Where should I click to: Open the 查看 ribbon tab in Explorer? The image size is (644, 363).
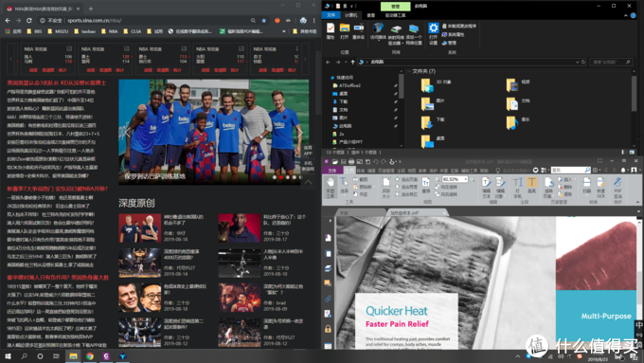coord(371,15)
